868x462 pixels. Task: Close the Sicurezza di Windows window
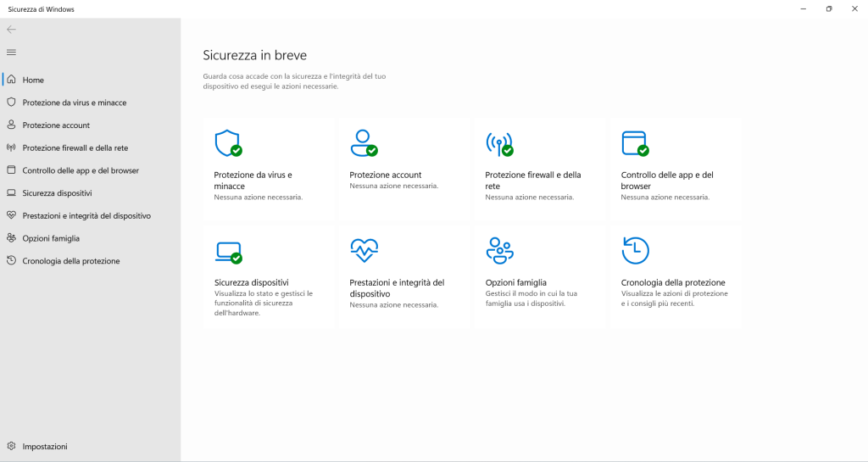click(854, 8)
